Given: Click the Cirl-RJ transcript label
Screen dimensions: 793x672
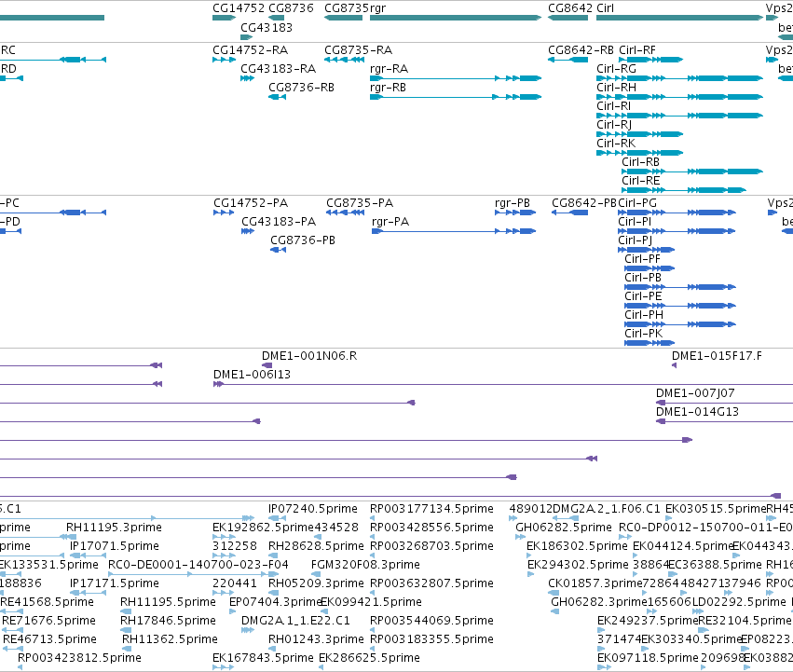Looking at the screenshot, I should (x=614, y=125).
